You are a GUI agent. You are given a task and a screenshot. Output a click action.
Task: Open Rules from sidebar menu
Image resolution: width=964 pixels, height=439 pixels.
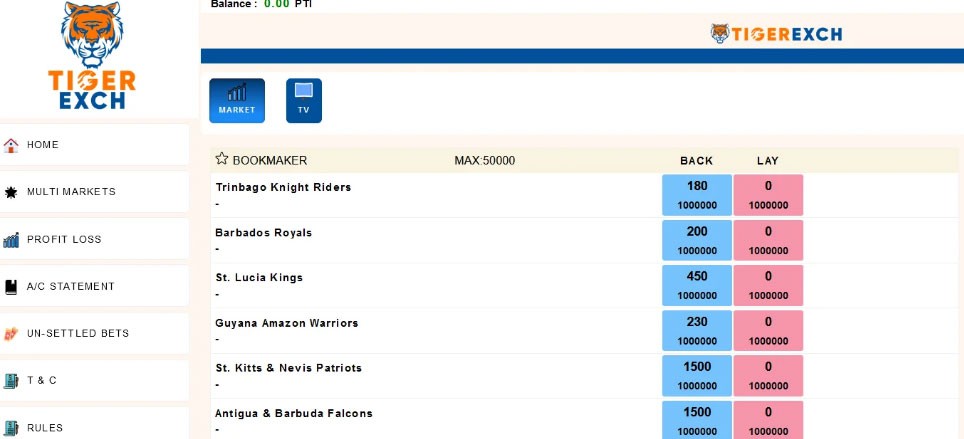click(45, 428)
